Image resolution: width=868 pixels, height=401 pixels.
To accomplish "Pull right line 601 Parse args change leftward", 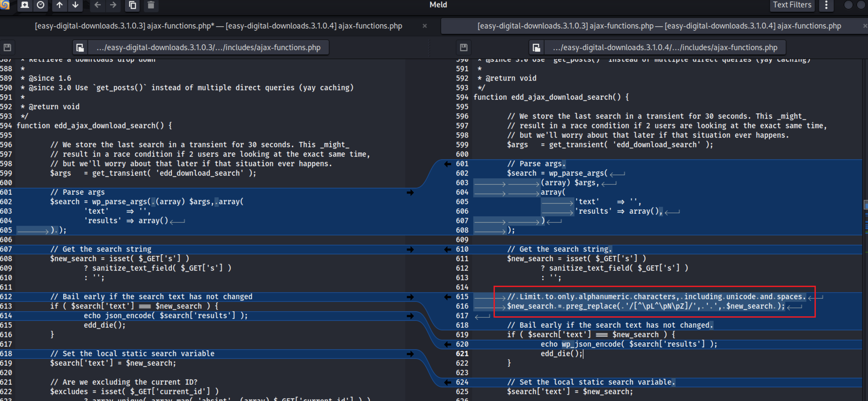I will (447, 164).
